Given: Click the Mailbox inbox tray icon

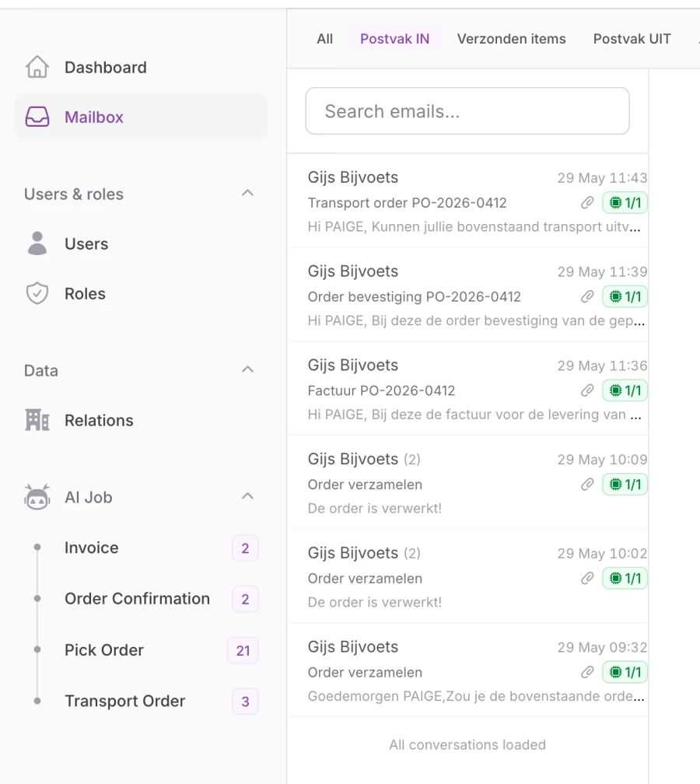Looking at the screenshot, I should (37, 117).
